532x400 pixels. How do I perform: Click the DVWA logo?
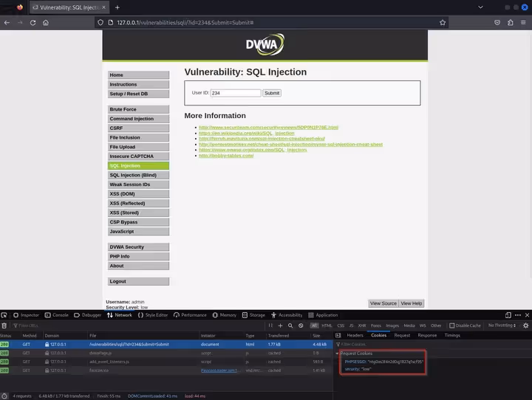coord(265,44)
